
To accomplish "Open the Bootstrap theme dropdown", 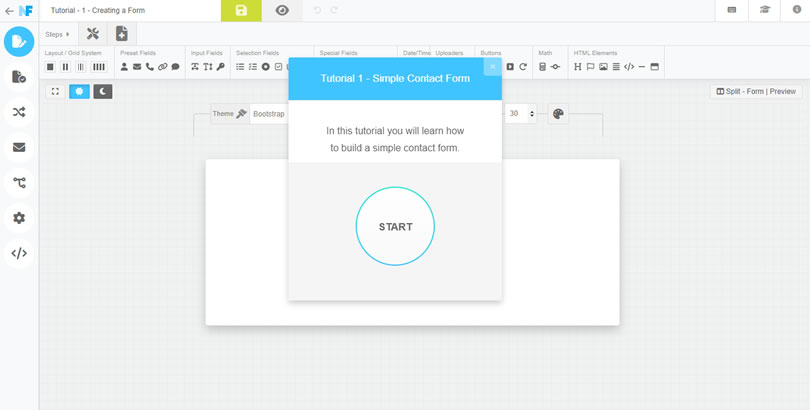I will pyautogui.click(x=269, y=114).
